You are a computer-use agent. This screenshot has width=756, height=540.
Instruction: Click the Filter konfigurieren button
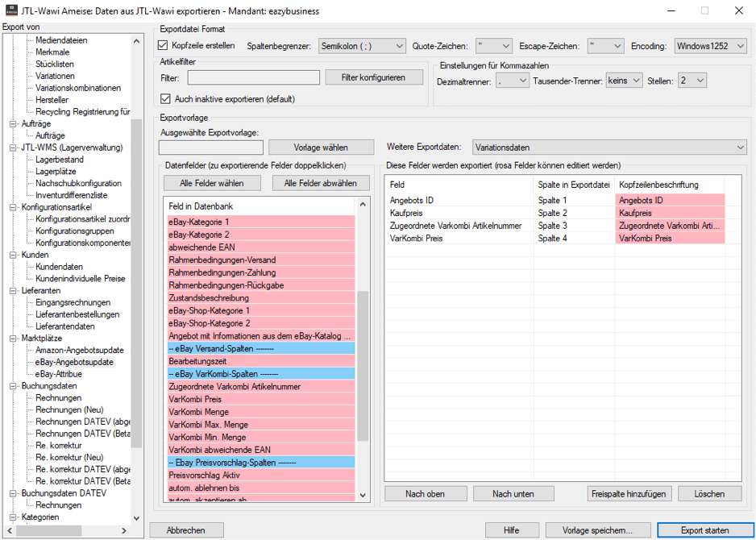coord(374,77)
